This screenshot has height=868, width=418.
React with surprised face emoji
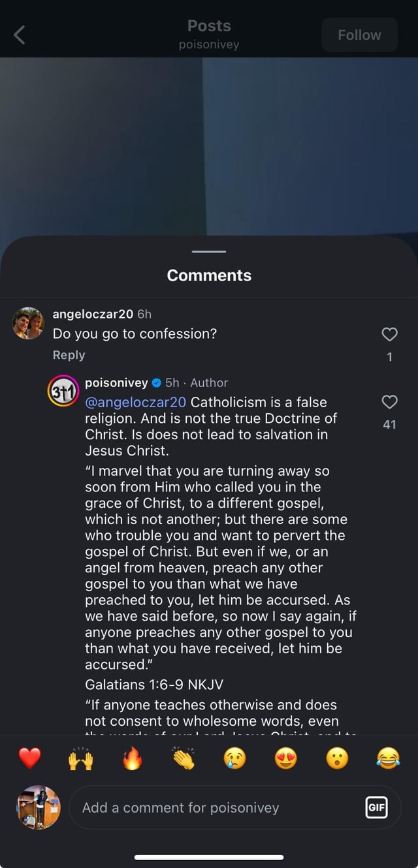coord(337,758)
